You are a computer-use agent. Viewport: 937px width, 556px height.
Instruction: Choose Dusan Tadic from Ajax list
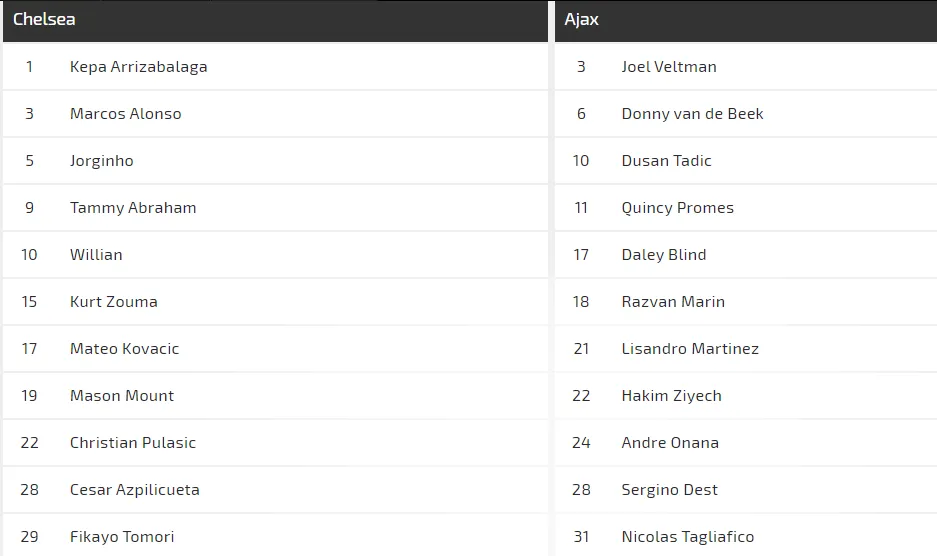tap(666, 161)
